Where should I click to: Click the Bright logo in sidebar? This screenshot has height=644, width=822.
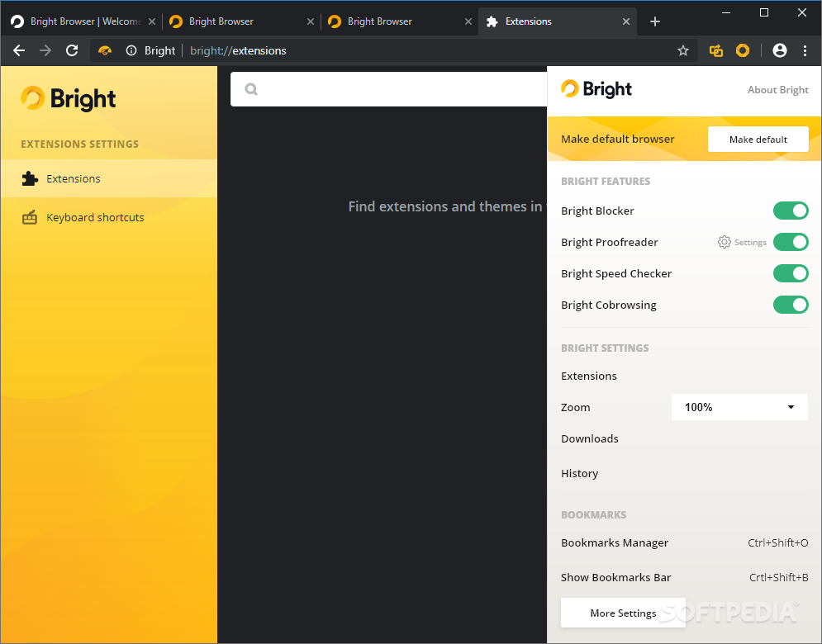(x=68, y=98)
